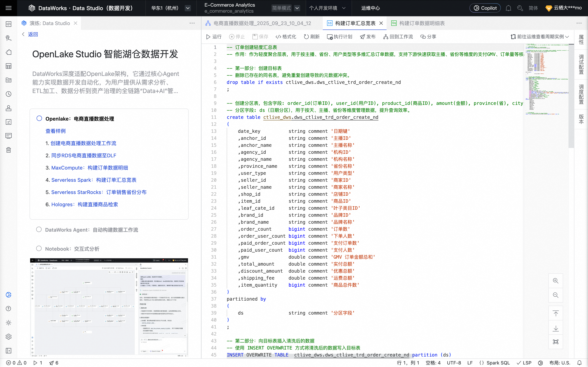Select the Notebook 交互式分析 radio option

tap(39, 248)
